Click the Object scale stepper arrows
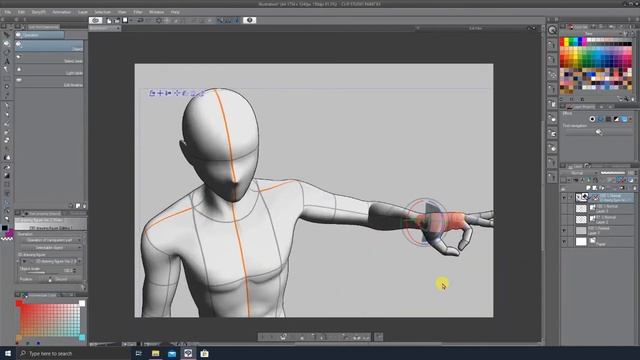This screenshot has width=640, height=360. click(x=74, y=271)
